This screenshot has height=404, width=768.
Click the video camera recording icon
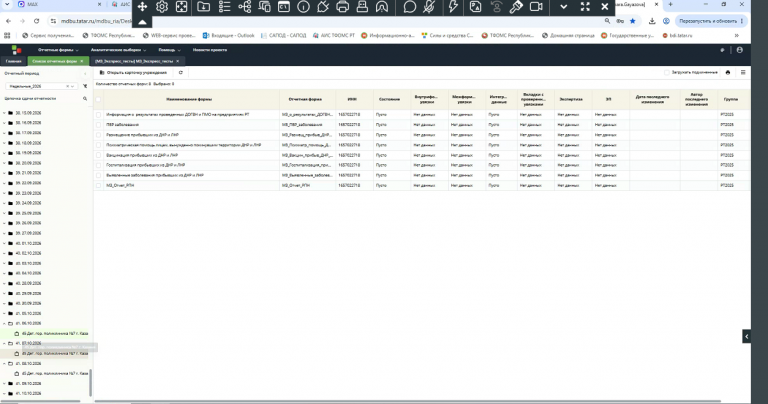pyautogui.click(x=536, y=7)
